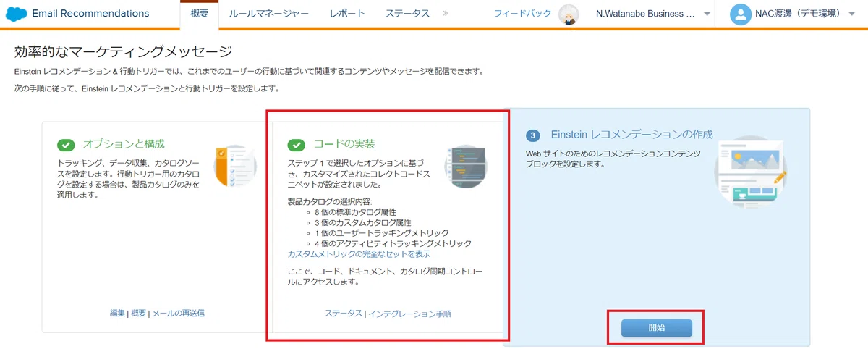Open the インテグレーション手順 link

coord(409,314)
